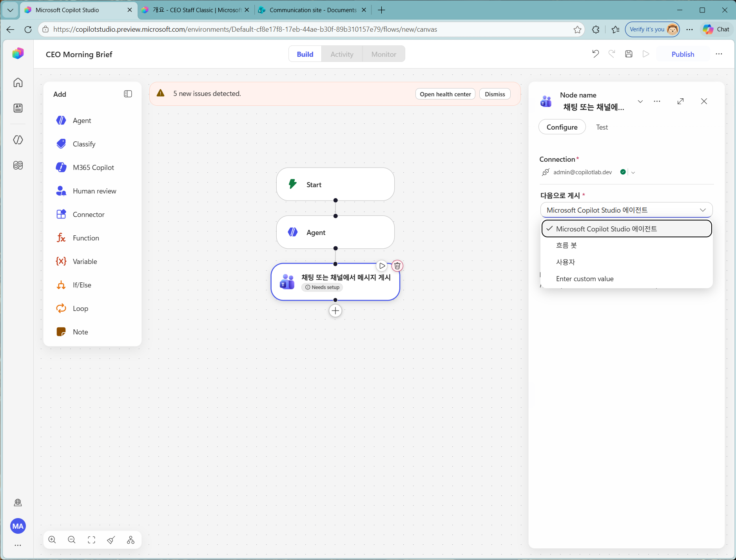Add an M365 Copilot node

pos(92,168)
